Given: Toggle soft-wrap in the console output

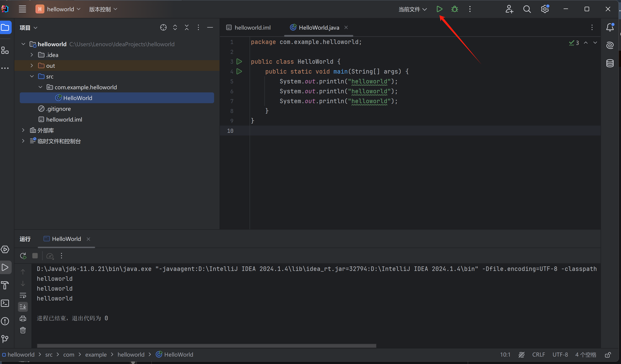Looking at the screenshot, I should coord(23,295).
